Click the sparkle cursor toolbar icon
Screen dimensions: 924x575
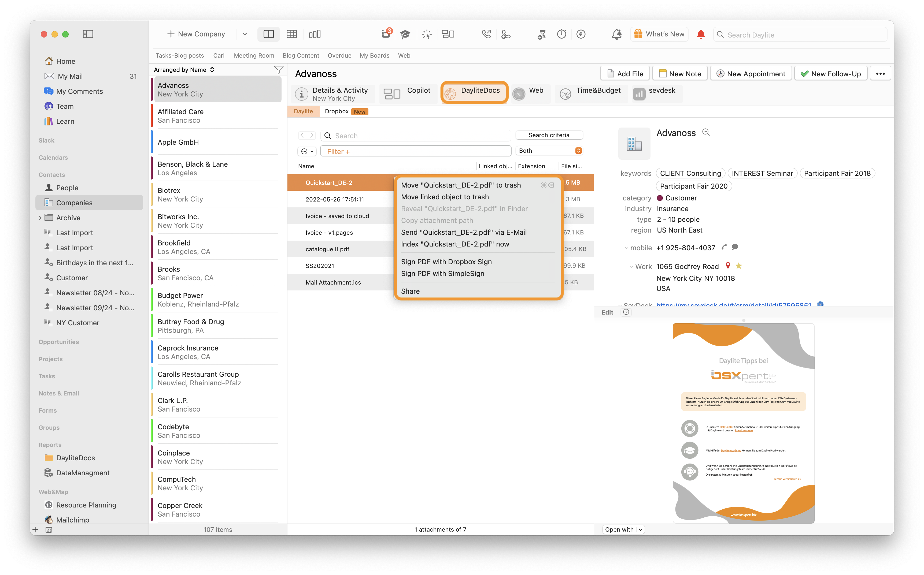(427, 34)
